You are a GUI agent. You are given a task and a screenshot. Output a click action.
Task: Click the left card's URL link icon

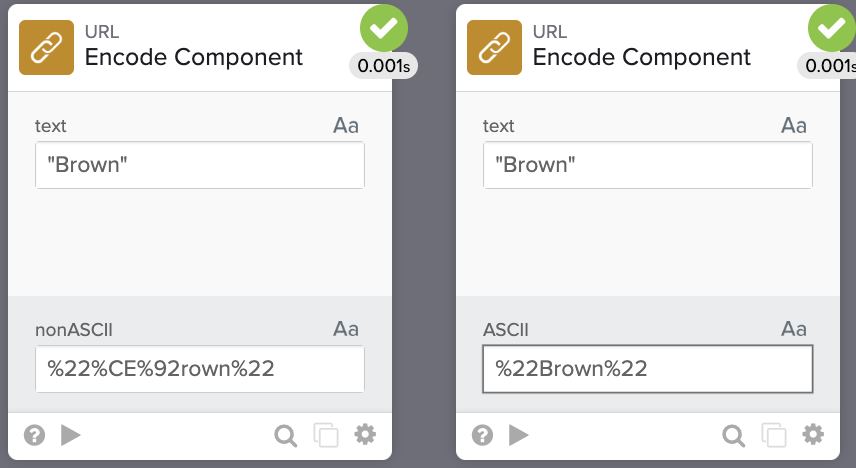coord(46,47)
